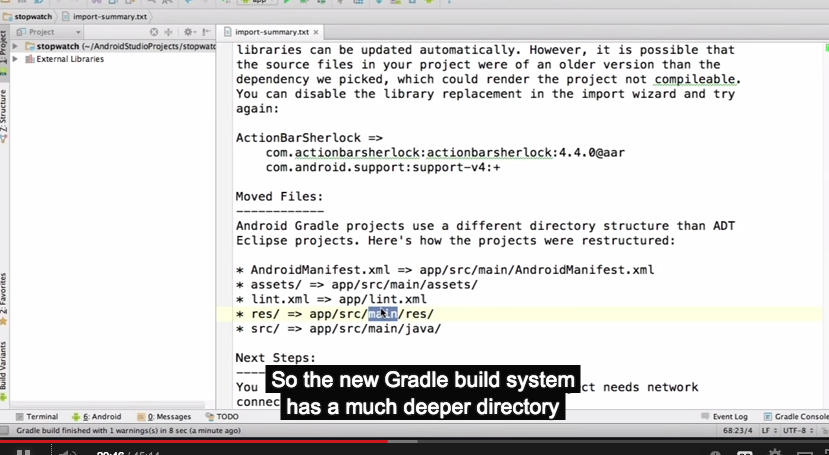Toggle the 1: Project side tool tab
The width and height of the screenshot is (829, 455).
pyautogui.click(x=4, y=53)
